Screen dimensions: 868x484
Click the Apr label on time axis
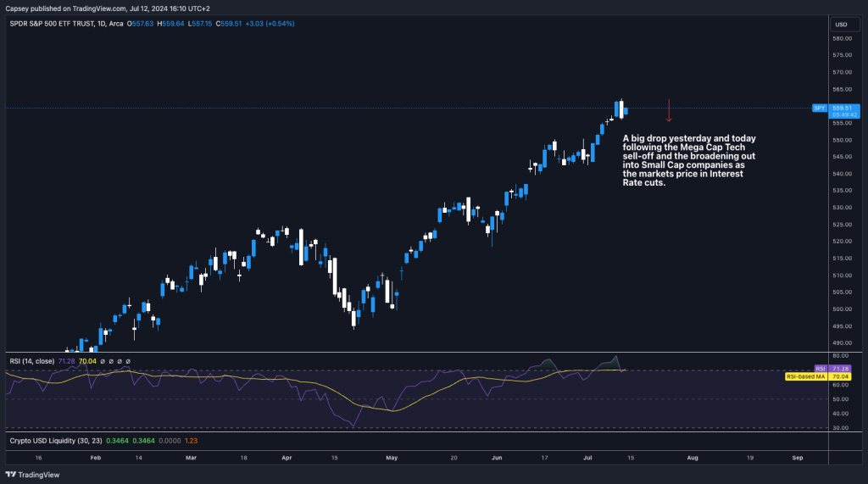[287, 457]
